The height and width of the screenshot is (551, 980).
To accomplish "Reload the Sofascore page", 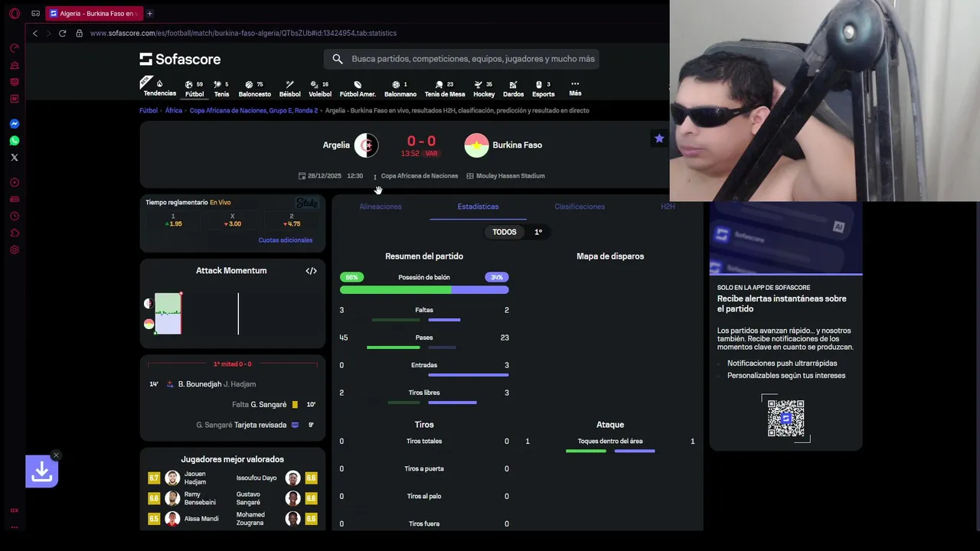I will (x=62, y=33).
